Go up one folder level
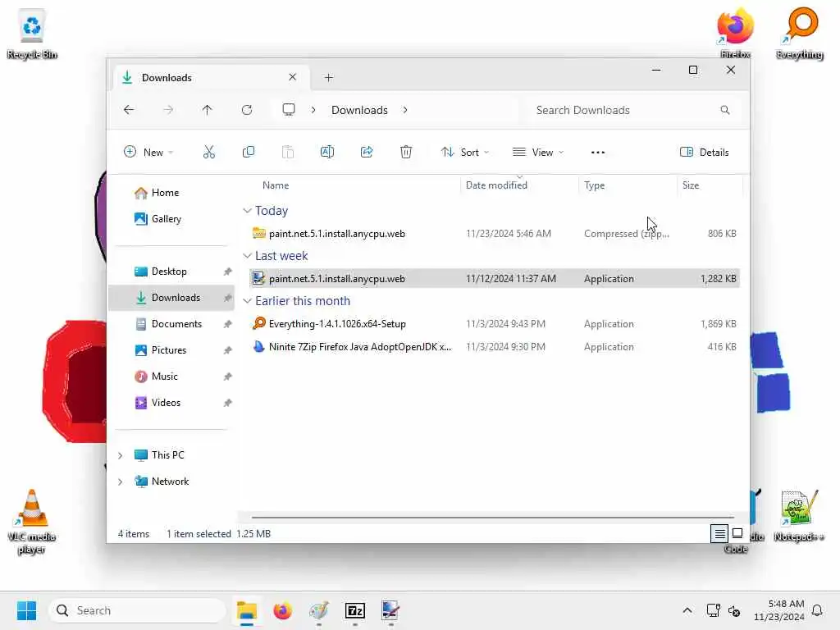This screenshot has width=840, height=630. pos(208,110)
